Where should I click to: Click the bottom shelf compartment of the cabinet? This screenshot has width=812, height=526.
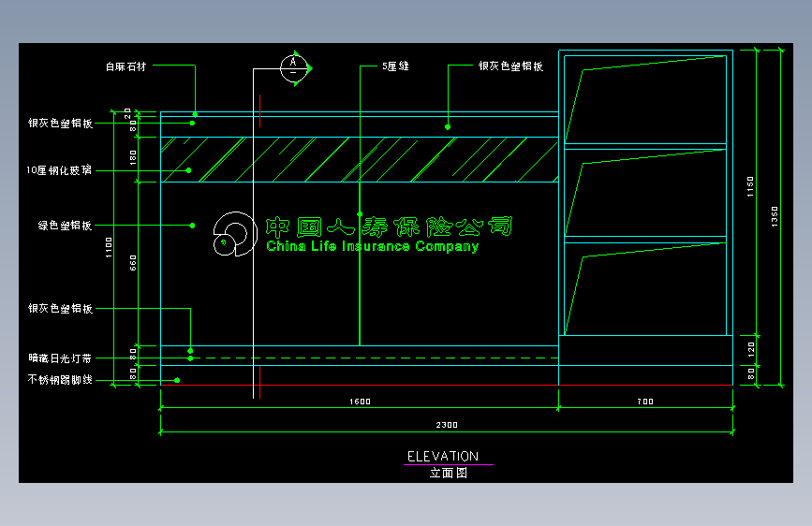click(x=645, y=289)
